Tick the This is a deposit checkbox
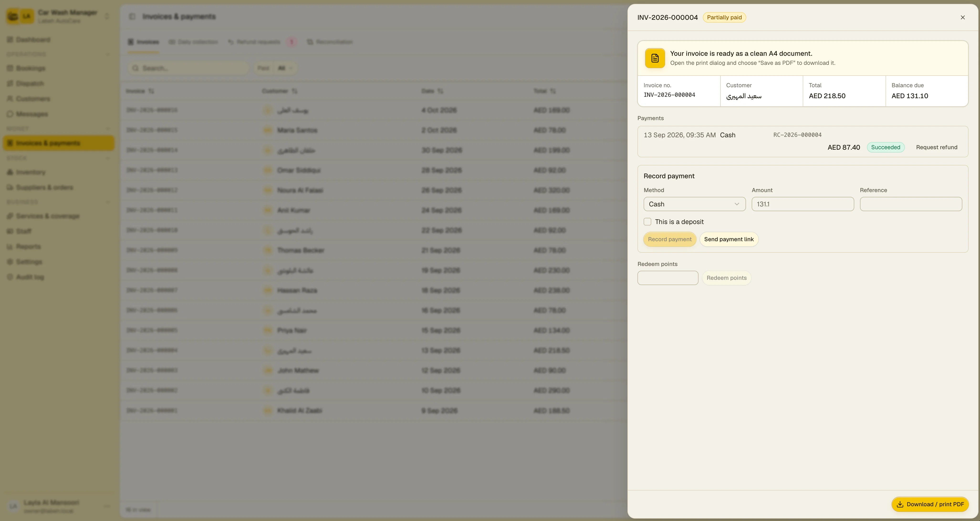Viewport: 980px width, 521px height. (647, 222)
